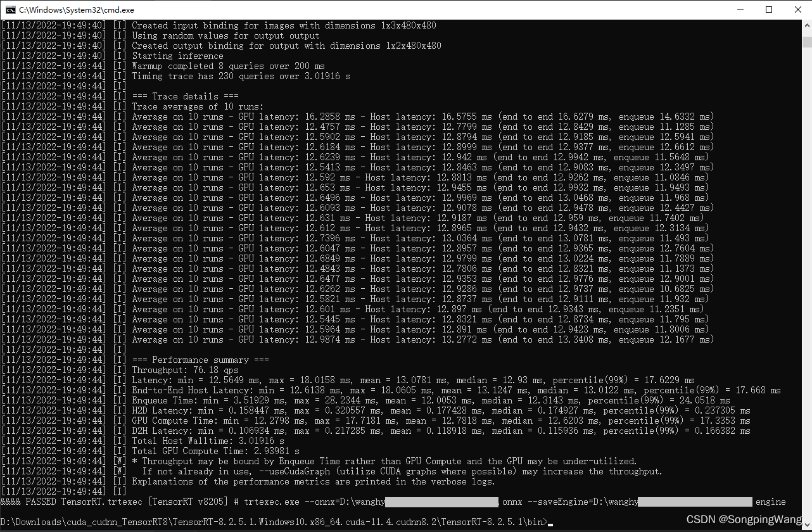Viewport: 812px width, 532px height.
Task: Click the H2D Latency line
Action: [x=285, y=410]
